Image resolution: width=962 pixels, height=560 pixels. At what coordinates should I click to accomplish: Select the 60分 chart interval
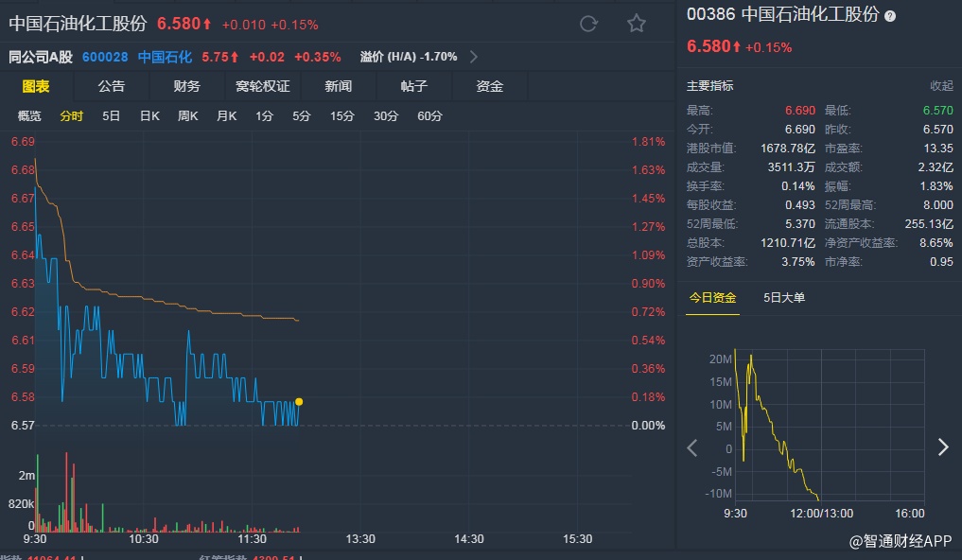(429, 116)
